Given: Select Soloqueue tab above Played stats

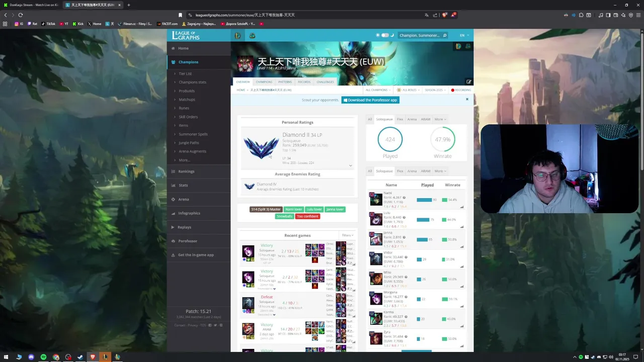Looking at the screenshot, I should point(384,119).
